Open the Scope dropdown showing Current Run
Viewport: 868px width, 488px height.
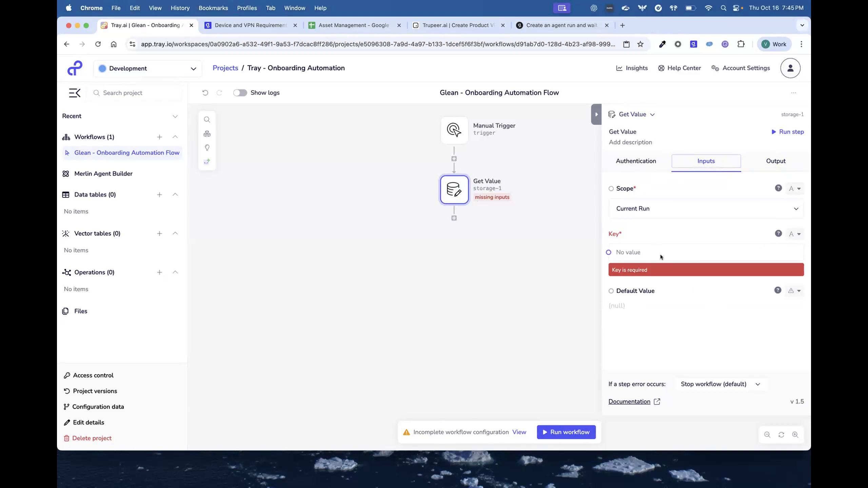706,209
